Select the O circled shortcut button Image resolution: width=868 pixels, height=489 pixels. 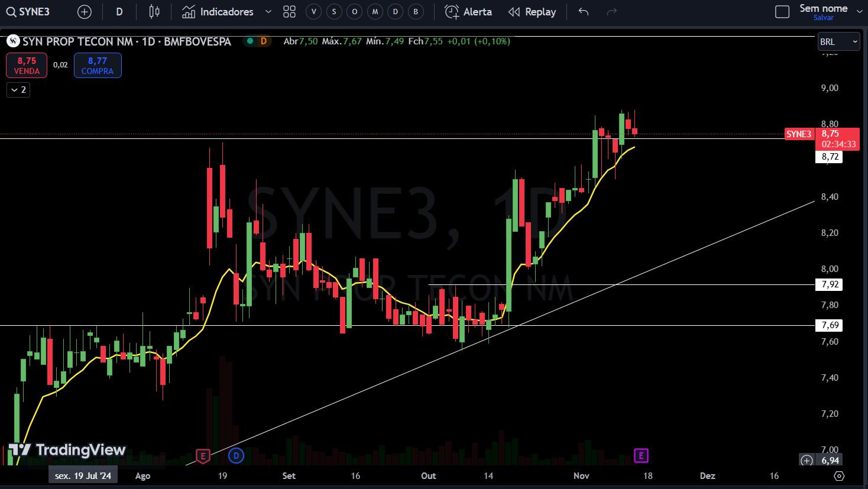[355, 12]
